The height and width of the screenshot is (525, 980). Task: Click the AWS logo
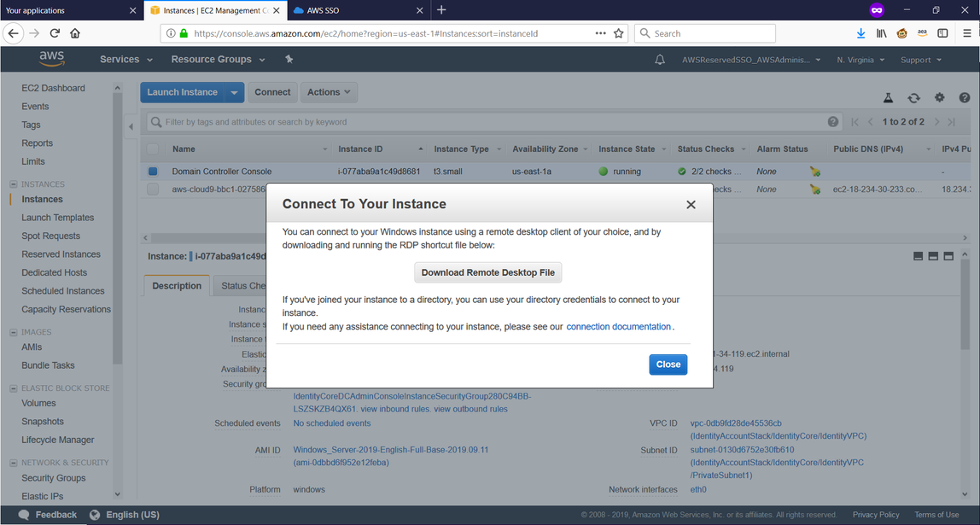(51, 59)
